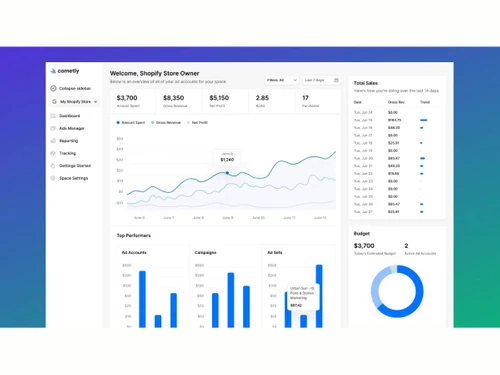
Task: Click the Budget panel heading
Action: [362, 233]
